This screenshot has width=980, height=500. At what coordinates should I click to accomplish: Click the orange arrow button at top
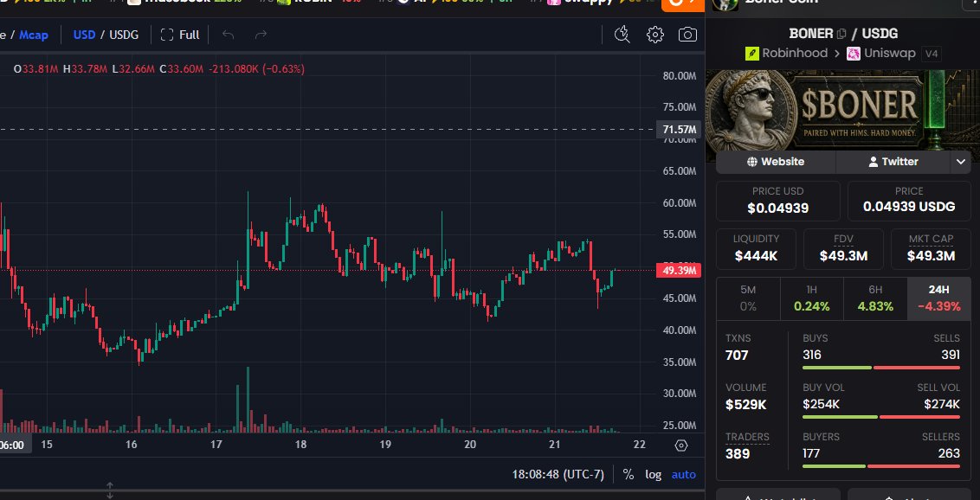click(x=682, y=3)
